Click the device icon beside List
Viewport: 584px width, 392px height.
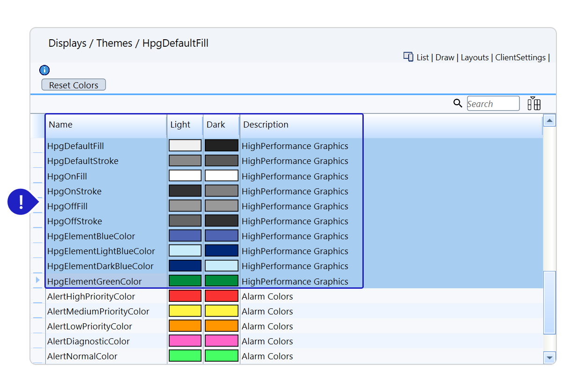click(x=408, y=57)
